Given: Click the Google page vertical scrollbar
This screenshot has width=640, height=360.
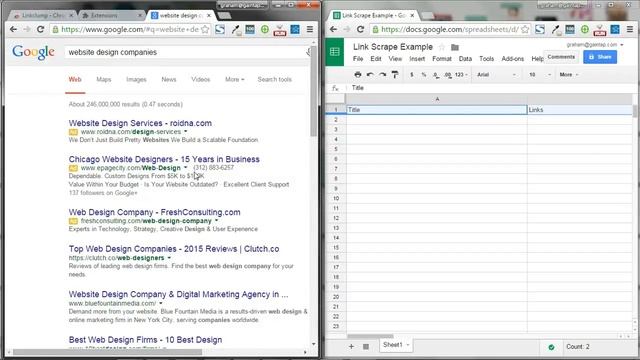Looking at the screenshot, I should 313,92.
